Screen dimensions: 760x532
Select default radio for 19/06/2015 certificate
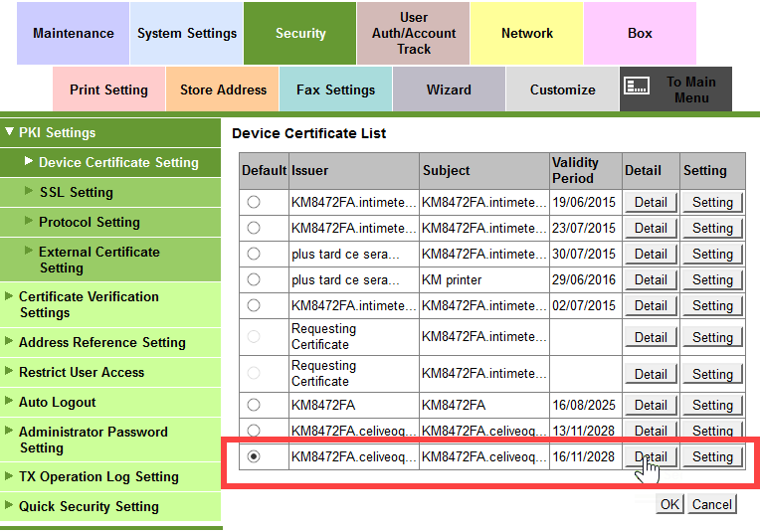[x=254, y=202]
